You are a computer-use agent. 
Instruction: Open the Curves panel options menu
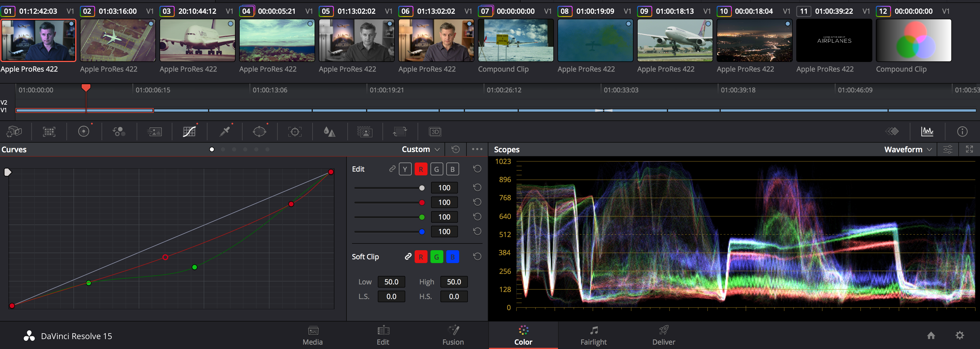477,149
